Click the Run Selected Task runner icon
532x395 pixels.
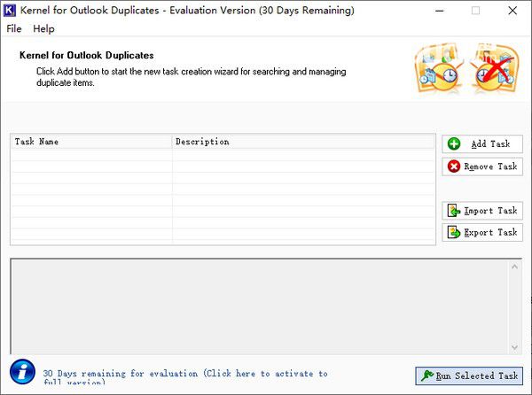(427, 376)
